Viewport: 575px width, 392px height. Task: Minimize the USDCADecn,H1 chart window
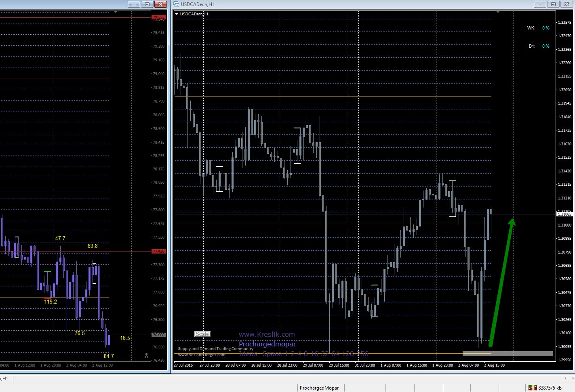pyautogui.click(x=540, y=4)
